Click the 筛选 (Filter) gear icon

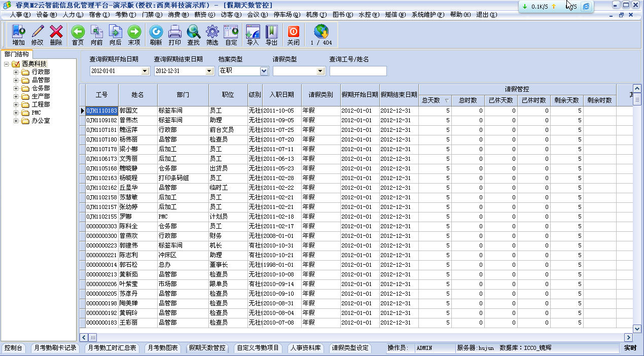click(x=212, y=35)
